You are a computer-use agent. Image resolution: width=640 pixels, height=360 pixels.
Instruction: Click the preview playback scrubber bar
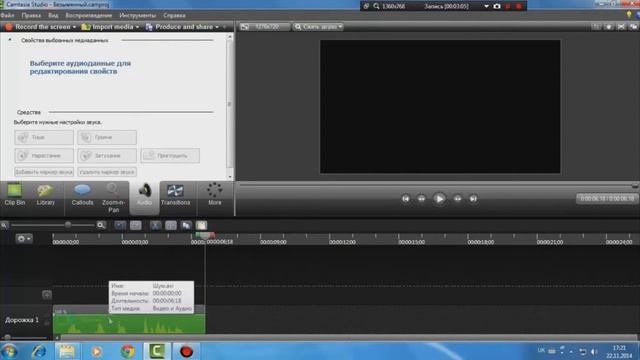(x=437, y=185)
